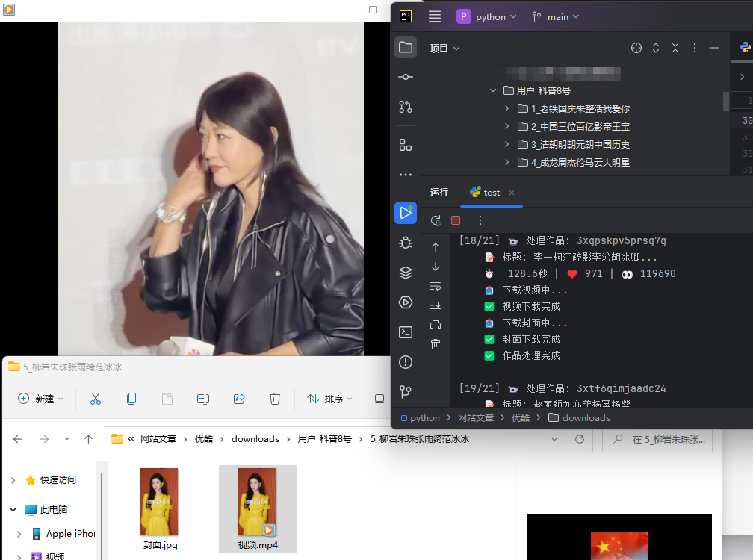Refresh the Explorer folder view
The image size is (753, 560).
[x=580, y=439]
